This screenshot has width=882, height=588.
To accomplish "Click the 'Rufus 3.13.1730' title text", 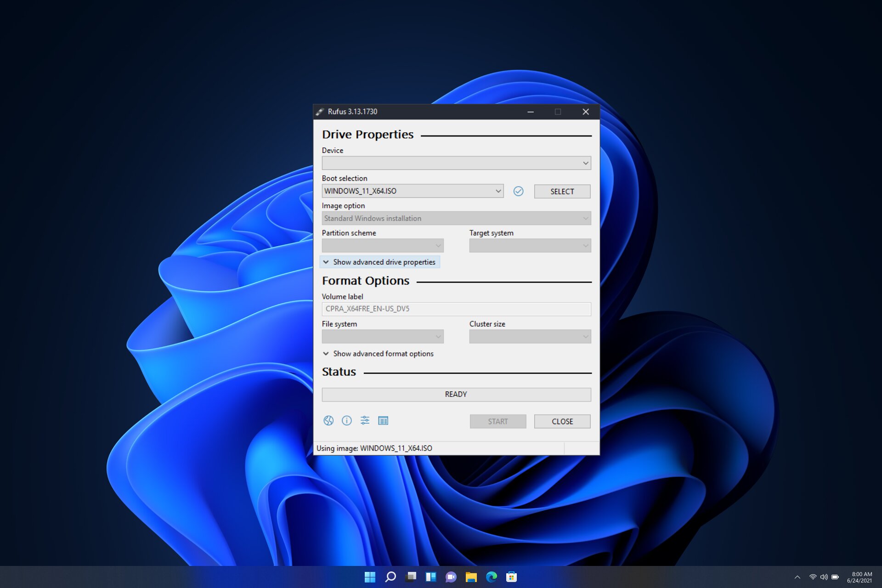I will [x=352, y=112].
